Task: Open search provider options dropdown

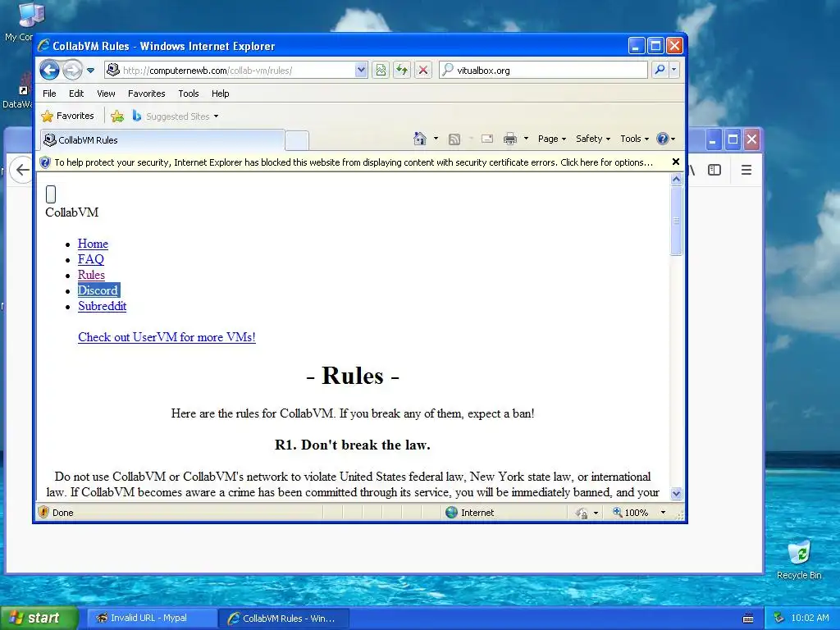Action: pyautogui.click(x=674, y=70)
